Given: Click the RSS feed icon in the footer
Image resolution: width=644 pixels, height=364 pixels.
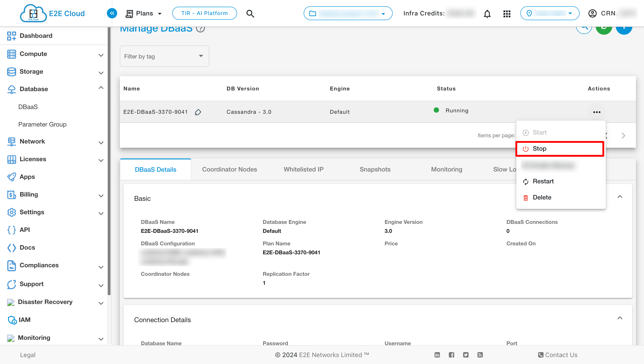Looking at the screenshot, I should pyautogui.click(x=480, y=355).
